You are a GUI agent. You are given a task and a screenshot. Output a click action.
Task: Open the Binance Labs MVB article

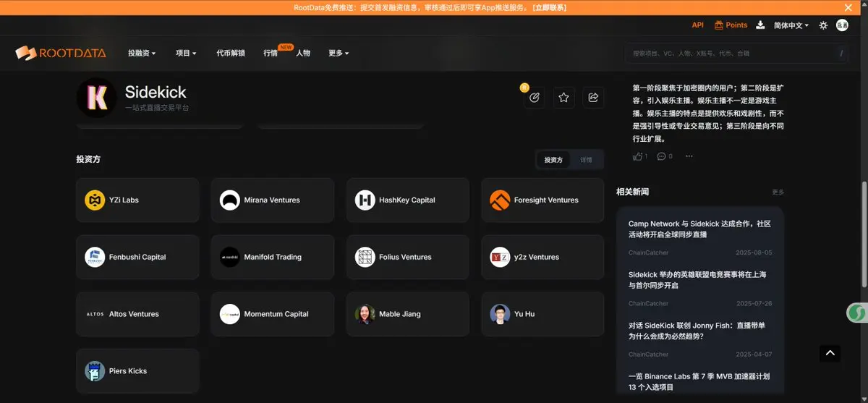(x=699, y=382)
